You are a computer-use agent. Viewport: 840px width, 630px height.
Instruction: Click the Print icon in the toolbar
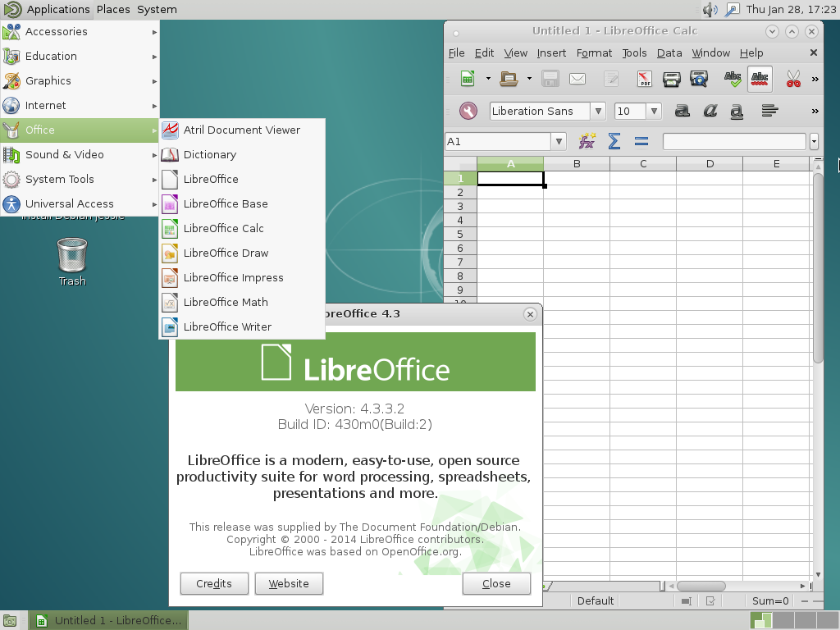pos(672,79)
